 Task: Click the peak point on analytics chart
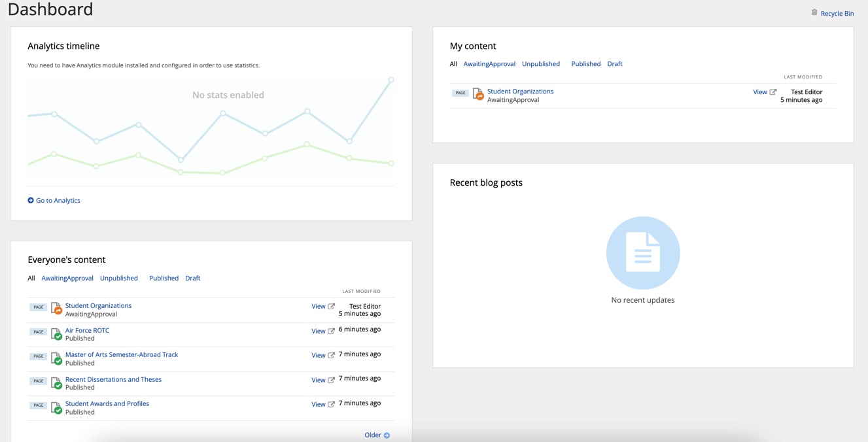tap(391, 80)
